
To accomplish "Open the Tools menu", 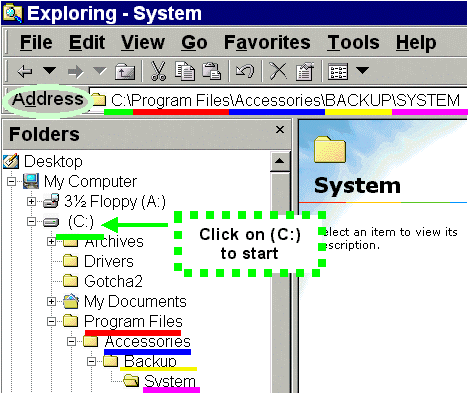I will pos(353,43).
